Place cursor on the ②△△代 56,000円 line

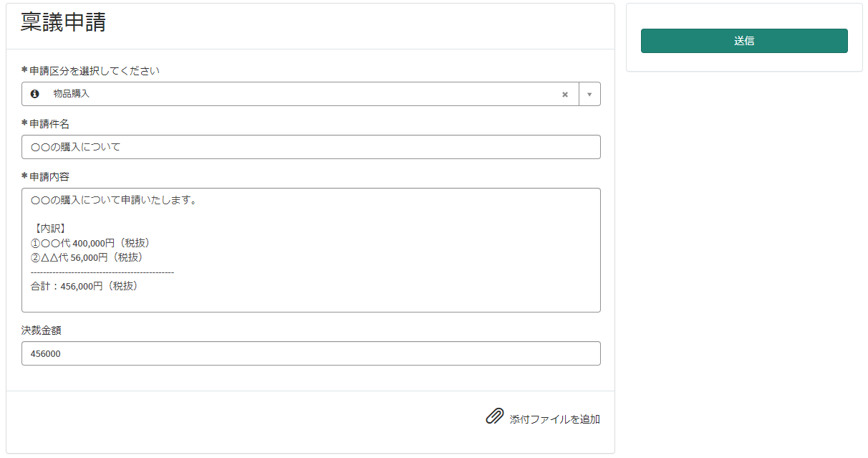[x=87, y=257]
